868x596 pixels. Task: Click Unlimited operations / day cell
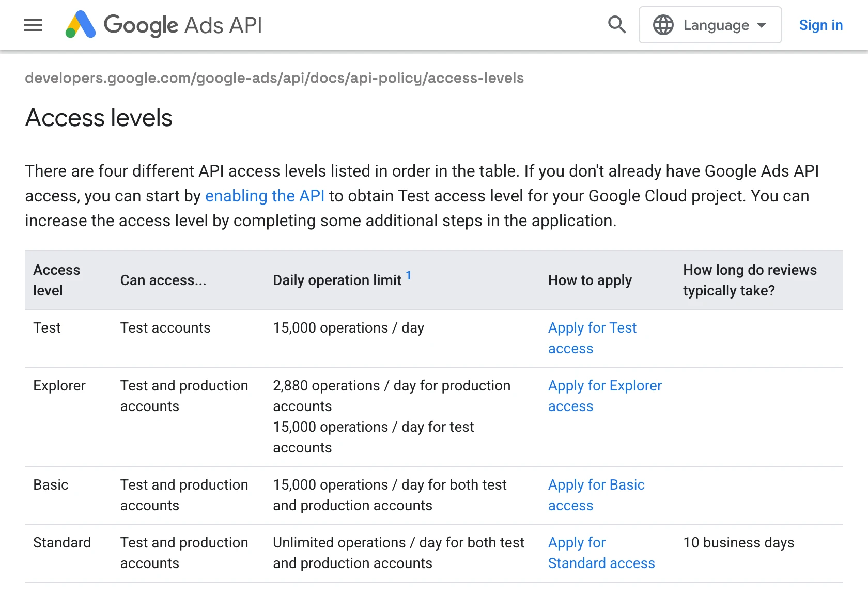click(x=398, y=553)
